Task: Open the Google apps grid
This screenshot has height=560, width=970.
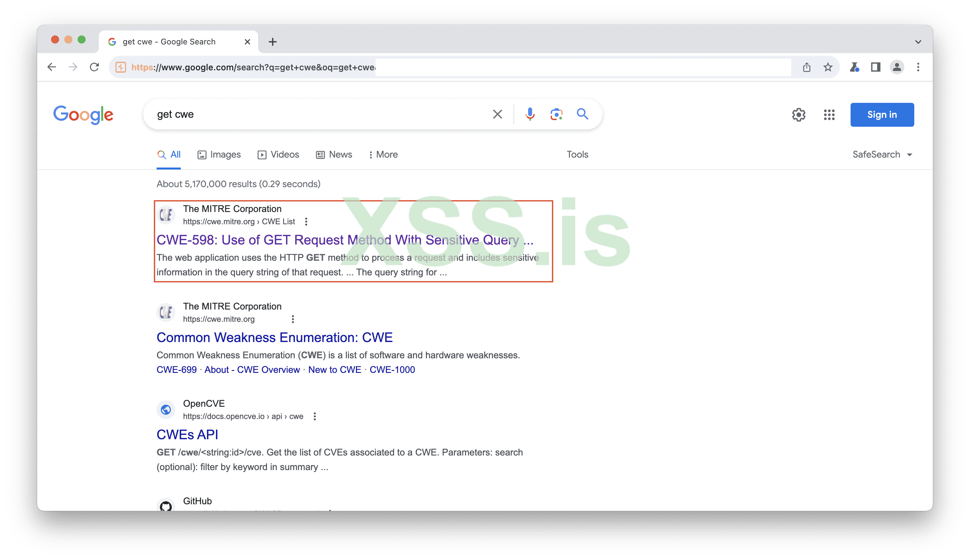Action: click(829, 114)
